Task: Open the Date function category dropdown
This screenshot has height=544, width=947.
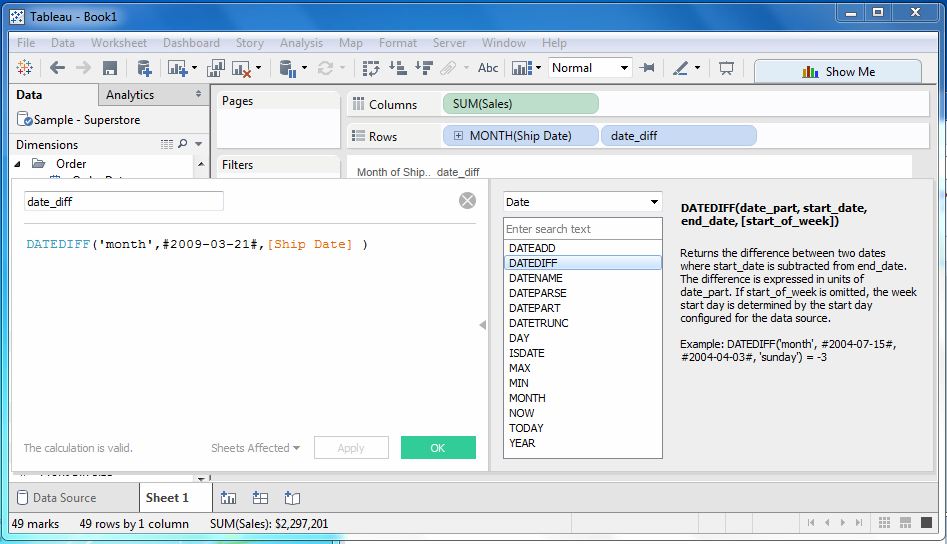Action: point(582,202)
